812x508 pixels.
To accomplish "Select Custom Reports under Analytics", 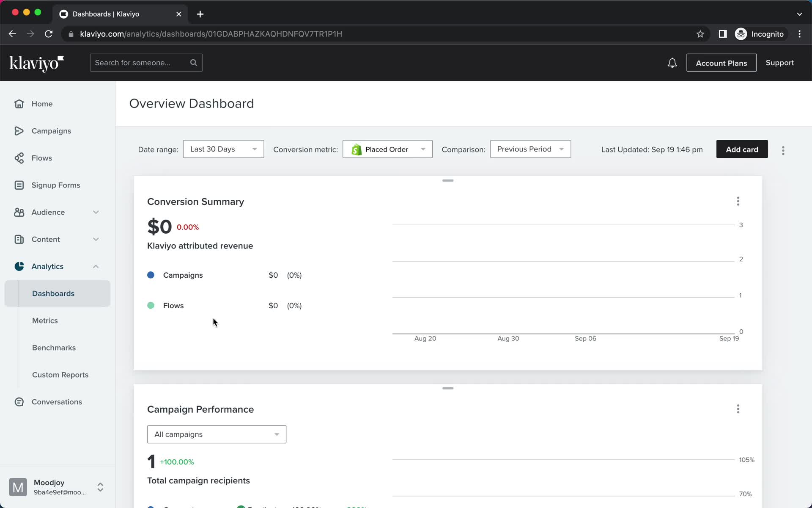I will coord(60,375).
